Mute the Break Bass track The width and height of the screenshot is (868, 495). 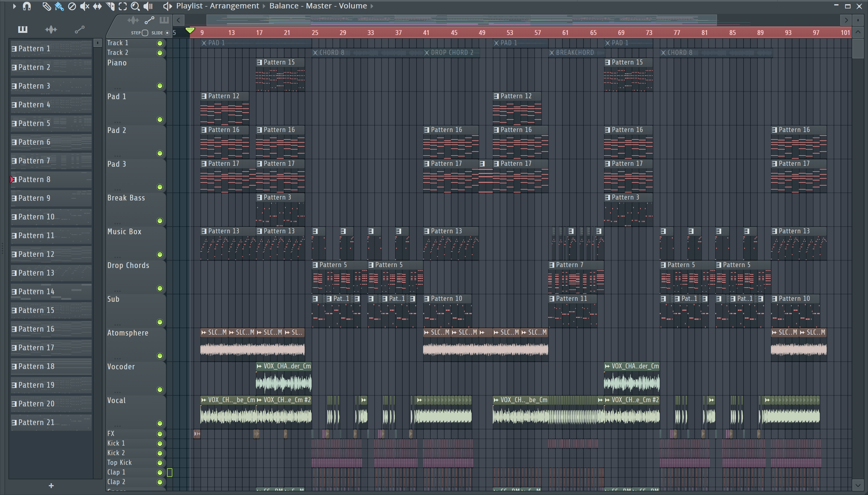[x=160, y=221]
